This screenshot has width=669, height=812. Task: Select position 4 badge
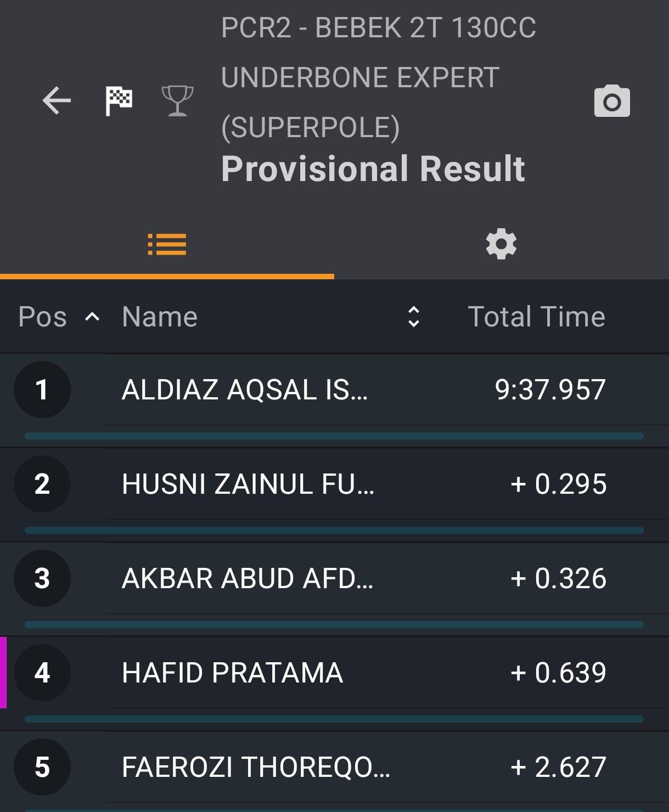tap(42, 673)
